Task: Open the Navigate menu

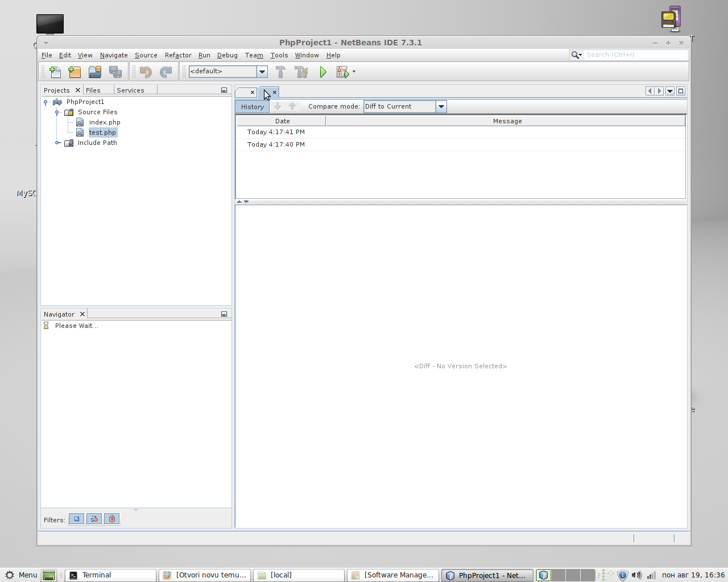Action: pyautogui.click(x=114, y=55)
